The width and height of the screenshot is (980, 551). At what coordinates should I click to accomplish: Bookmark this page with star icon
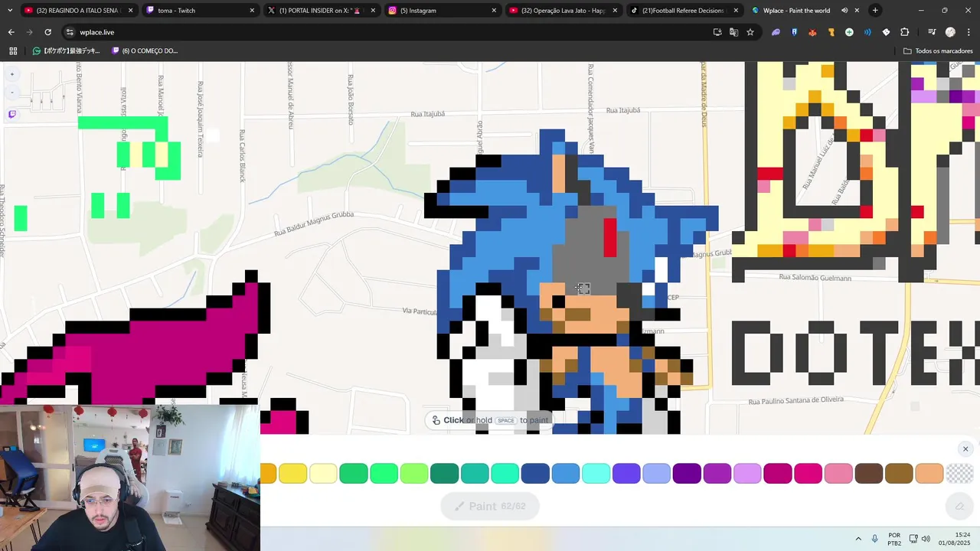(x=750, y=32)
